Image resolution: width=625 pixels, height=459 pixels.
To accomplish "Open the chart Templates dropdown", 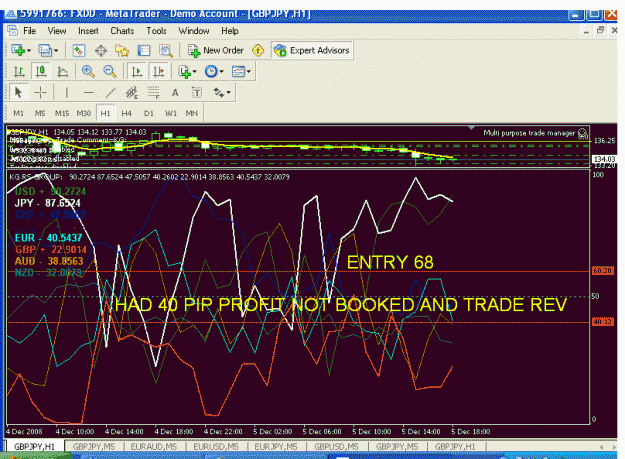I will click(242, 72).
